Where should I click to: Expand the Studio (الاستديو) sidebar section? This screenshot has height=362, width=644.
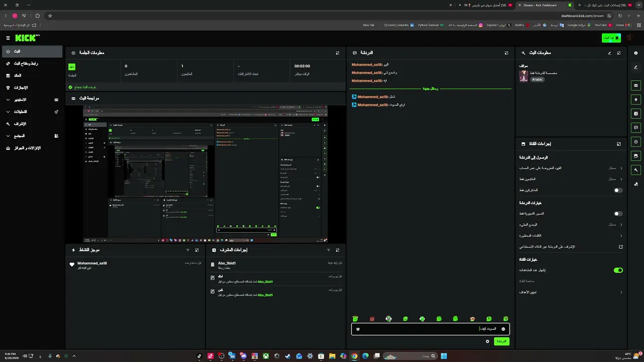click(32, 100)
